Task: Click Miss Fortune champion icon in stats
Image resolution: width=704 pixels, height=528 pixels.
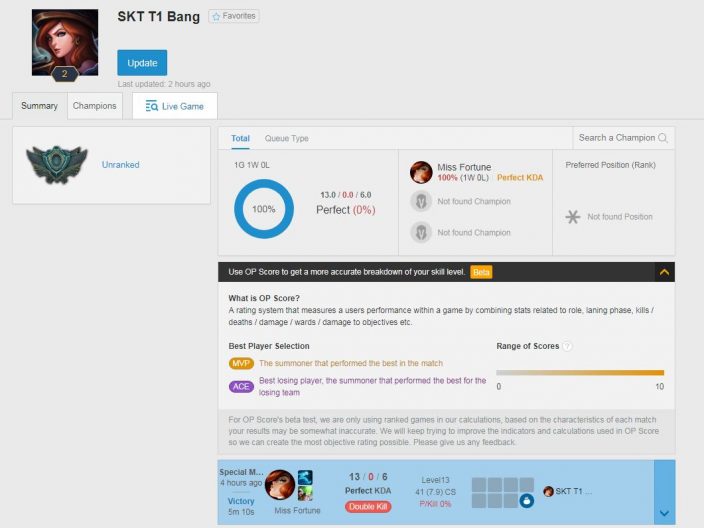Action: click(421, 172)
